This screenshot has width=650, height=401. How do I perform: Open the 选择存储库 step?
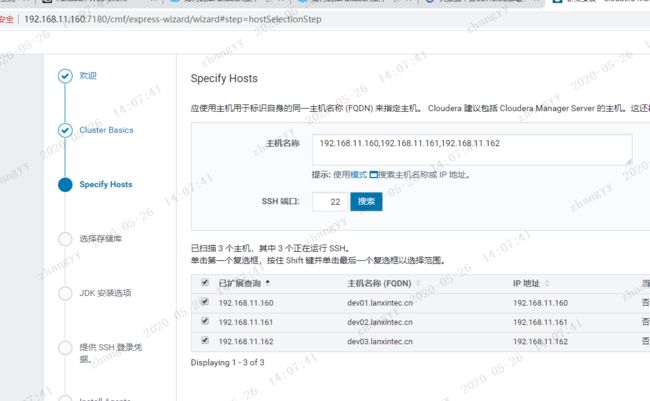point(100,238)
